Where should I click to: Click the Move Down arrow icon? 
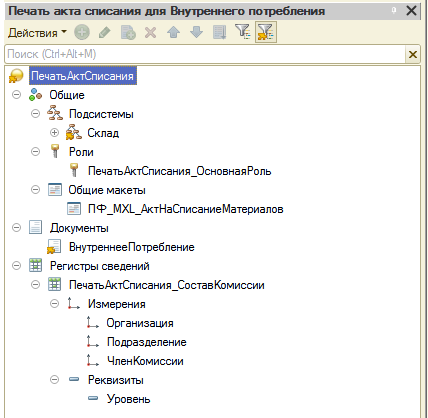pyautogui.click(x=196, y=32)
